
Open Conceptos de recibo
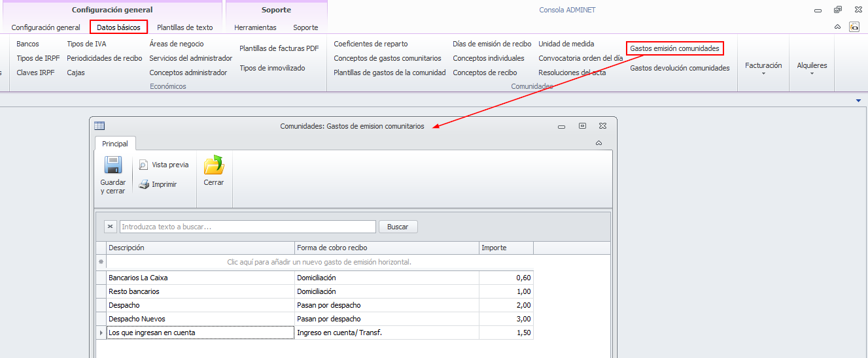(485, 73)
